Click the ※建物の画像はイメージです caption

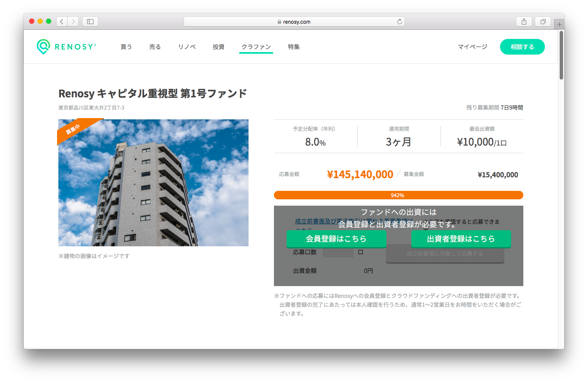click(94, 256)
